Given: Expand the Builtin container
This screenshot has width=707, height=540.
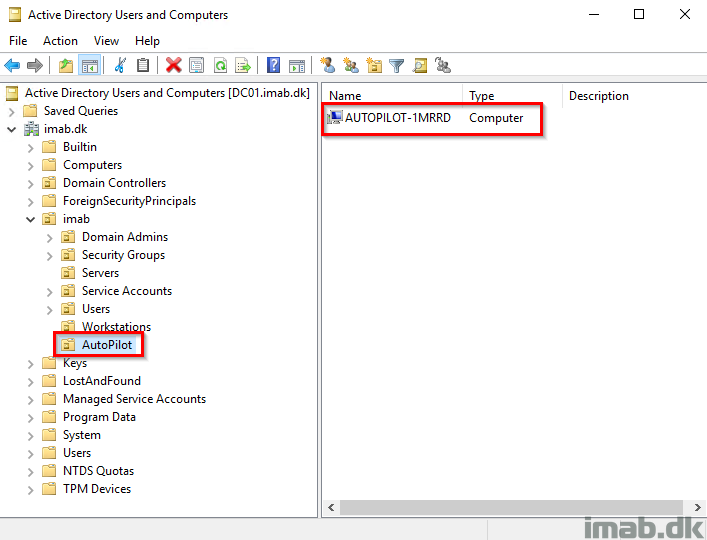Looking at the screenshot, I should click(31, 147).
